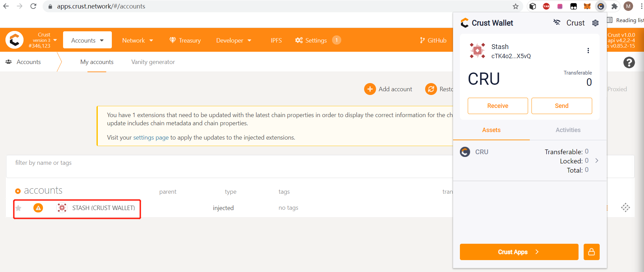Screen dimensions: 644x272
Task: Open Chrome three-dot menu
Action: tap(641, 6)
